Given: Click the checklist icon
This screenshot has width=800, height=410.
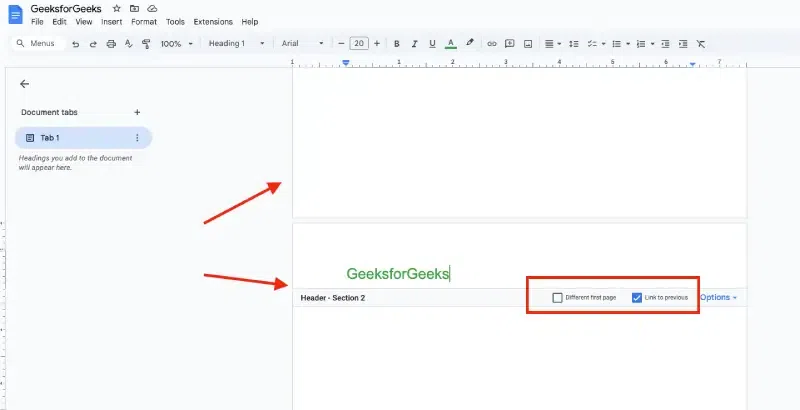Looking at the screenshot, I should 592,44.
